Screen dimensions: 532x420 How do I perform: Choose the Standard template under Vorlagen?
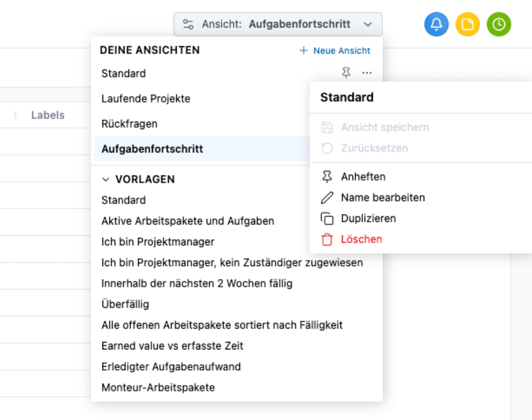click(x=124, y=200)
